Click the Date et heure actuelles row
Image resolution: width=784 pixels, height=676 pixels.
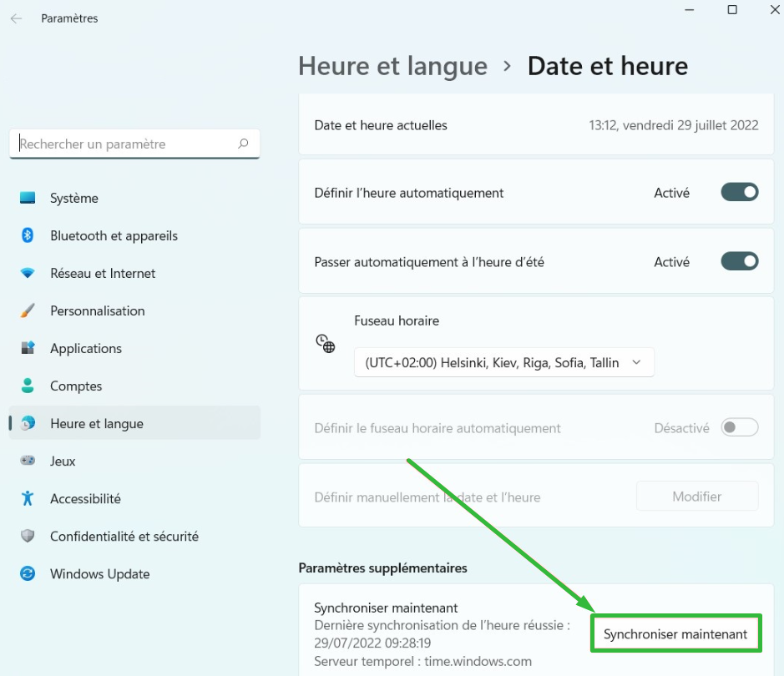(x=536, y=125)
